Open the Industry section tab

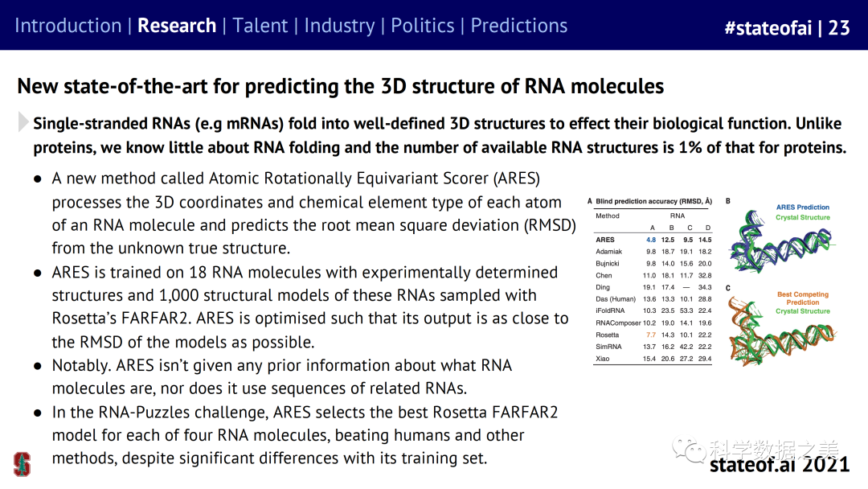(339, 26)
